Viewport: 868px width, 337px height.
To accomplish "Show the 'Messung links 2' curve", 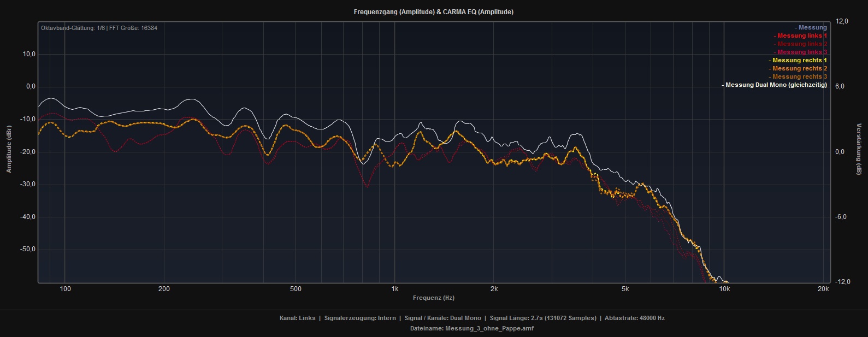I will [x=801, y=44].
